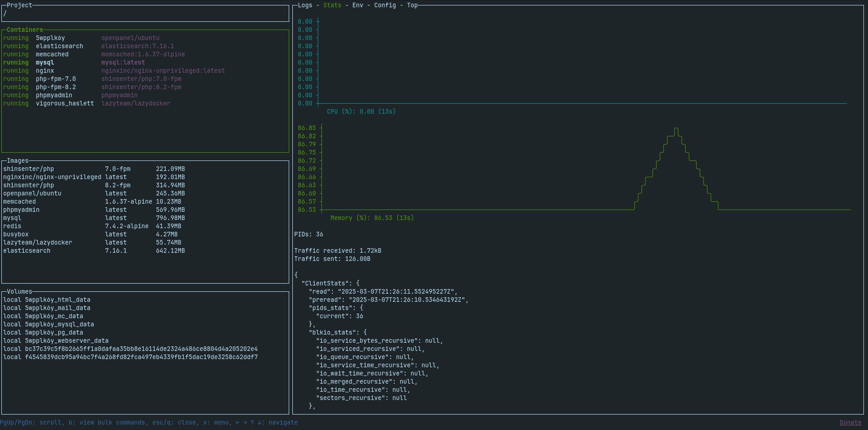
Task: Focus the Project panel title
Action: pos(20,5)
